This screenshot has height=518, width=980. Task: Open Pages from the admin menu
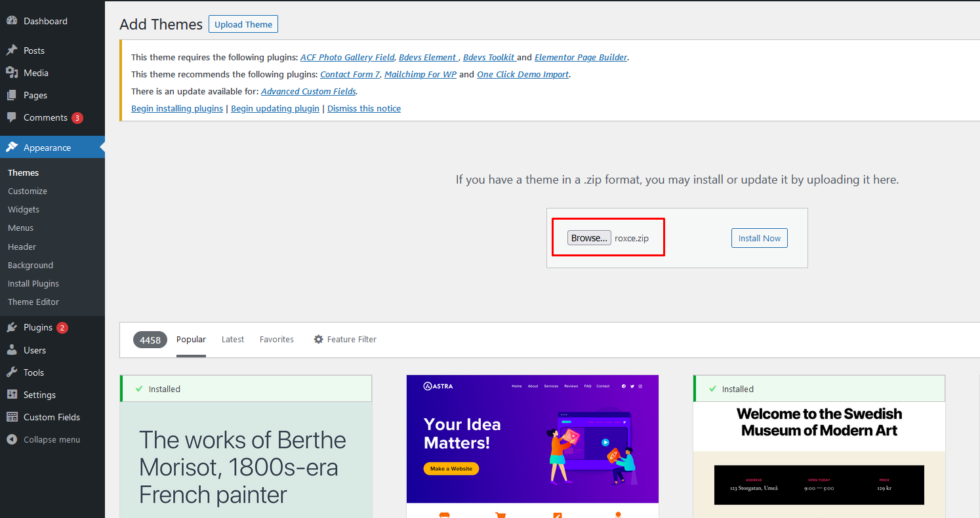[x=52, y=95]
